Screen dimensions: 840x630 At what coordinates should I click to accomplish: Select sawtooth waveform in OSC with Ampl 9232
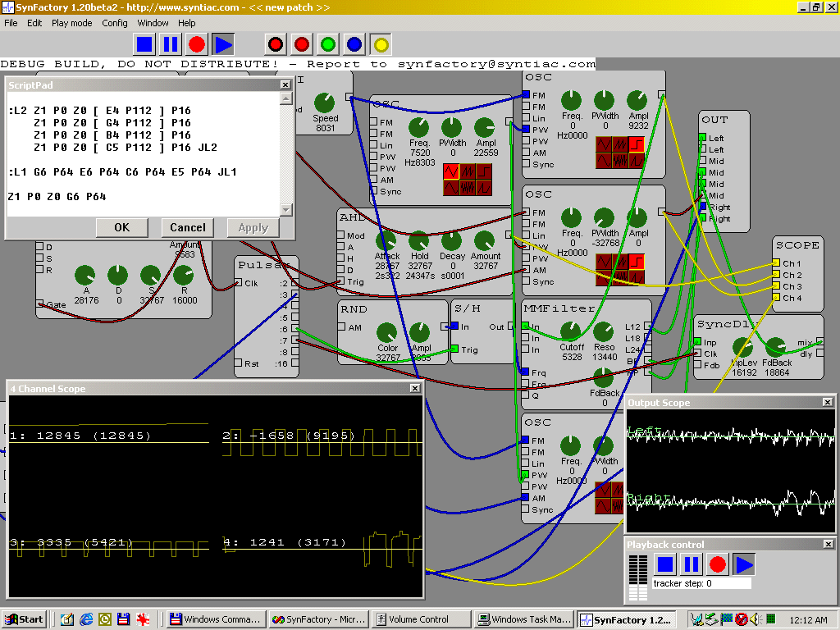coord(620,144)
